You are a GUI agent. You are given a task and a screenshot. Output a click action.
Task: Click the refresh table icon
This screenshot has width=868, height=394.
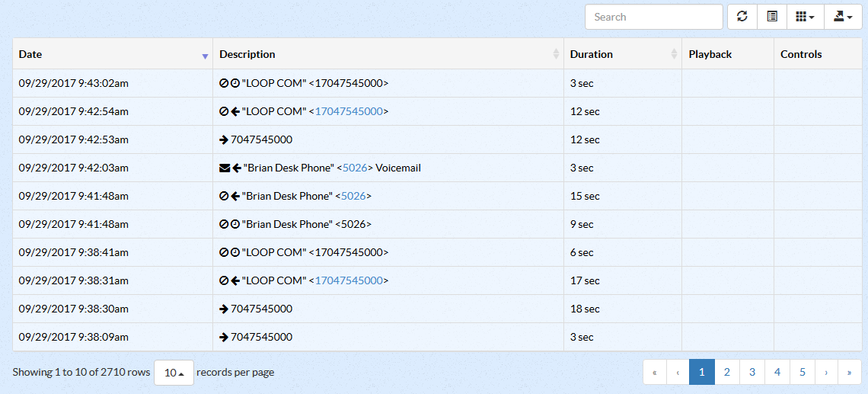[742, 17]
